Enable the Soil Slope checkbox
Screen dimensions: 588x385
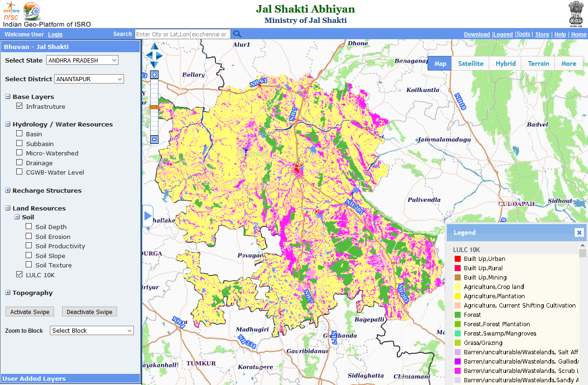tap(29, 255)
